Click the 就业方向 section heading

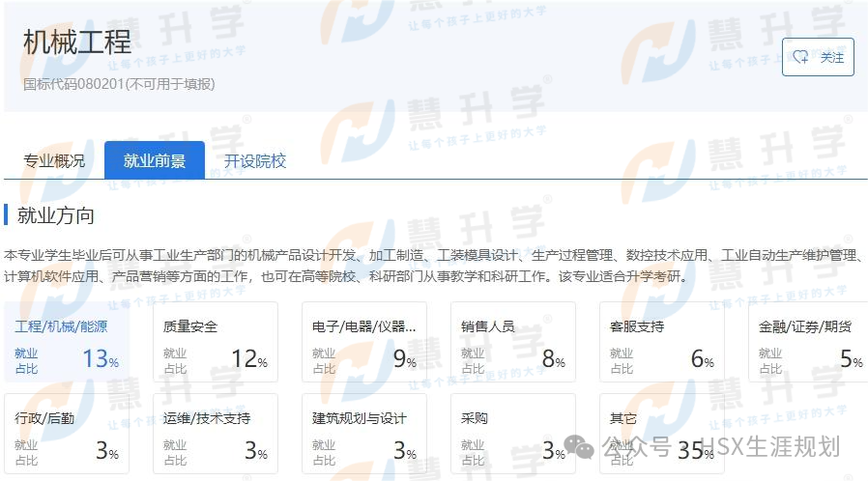(x=55, y=215)
